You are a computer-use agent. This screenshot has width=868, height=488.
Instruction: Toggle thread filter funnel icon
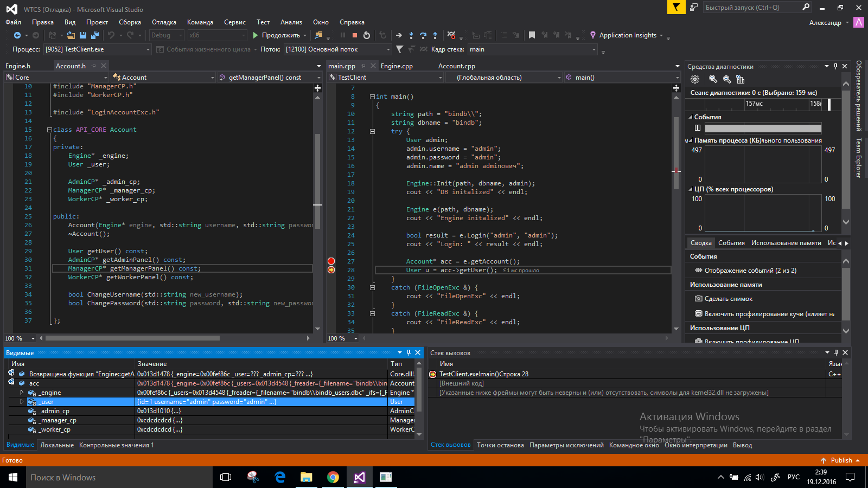[x=400, y=49]
